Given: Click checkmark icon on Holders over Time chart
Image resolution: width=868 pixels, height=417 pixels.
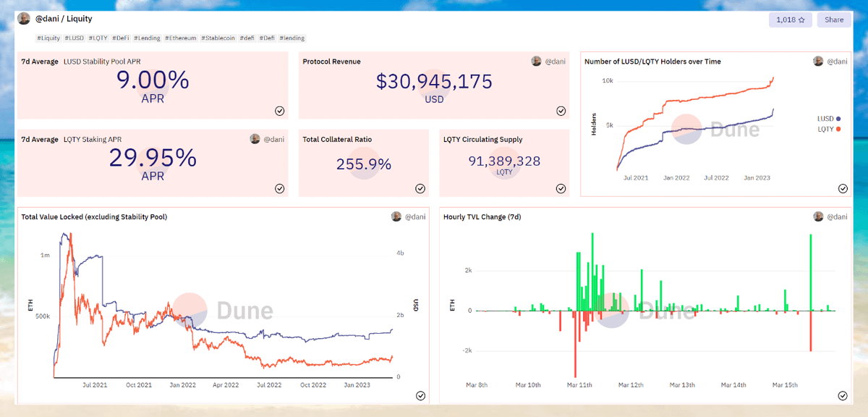Looking at the screenshot, I should 843,188.
